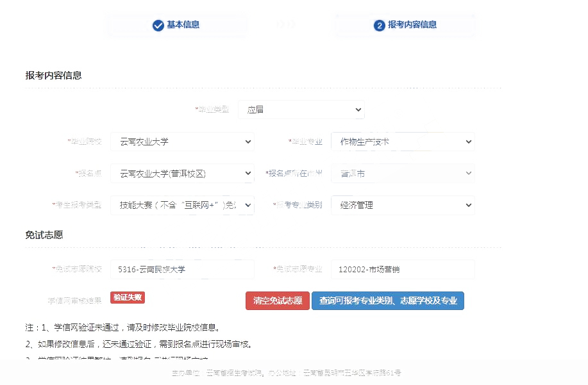Viewport: 588px width, 385px height.
Task: Click the checkmark icon beside 基本信息
Action: tap(158, 25)
